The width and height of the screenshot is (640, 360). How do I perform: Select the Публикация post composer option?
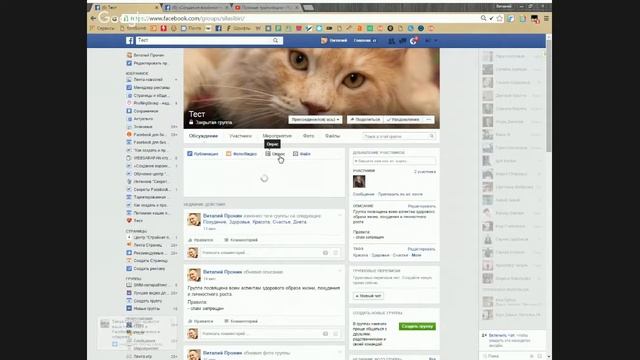(203, 154)
